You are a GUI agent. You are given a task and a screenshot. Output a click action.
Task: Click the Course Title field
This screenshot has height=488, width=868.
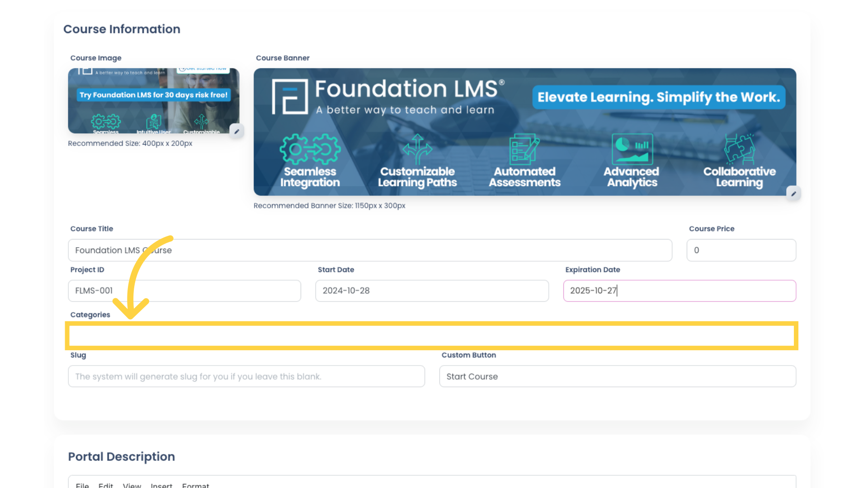[370, 250]
